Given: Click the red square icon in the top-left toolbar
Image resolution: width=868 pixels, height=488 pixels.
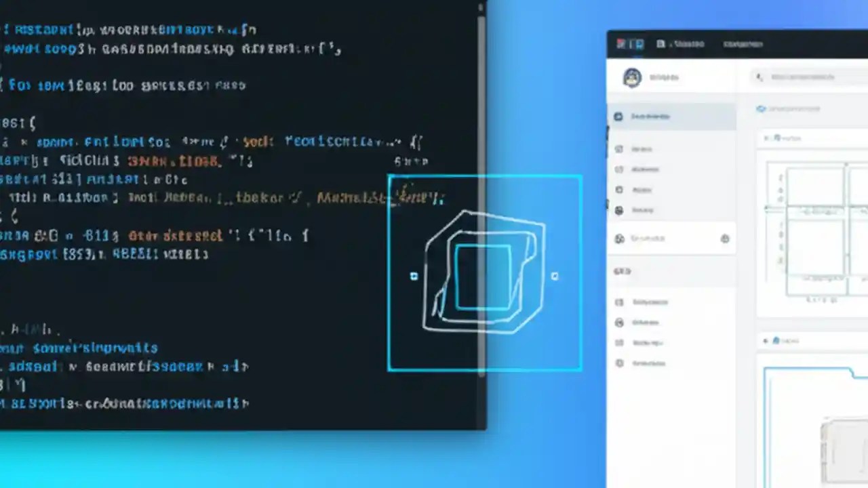Looking at the screenshot, I should [620, 44].
